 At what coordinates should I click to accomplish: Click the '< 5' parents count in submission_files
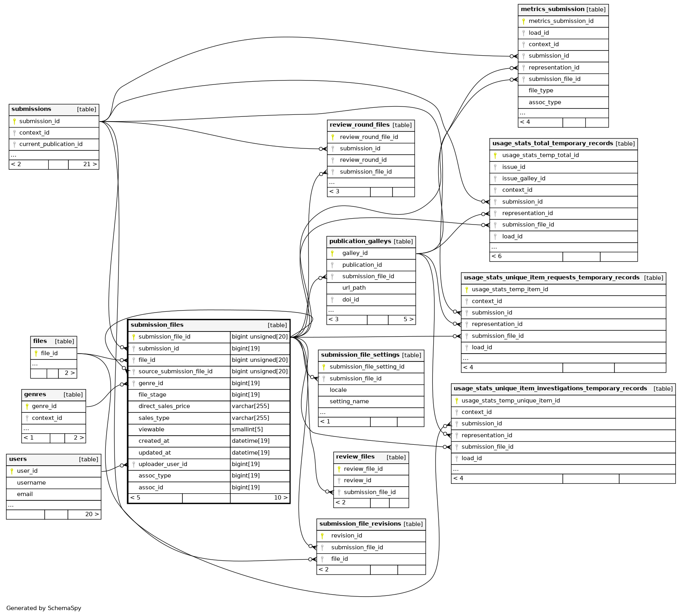135,498
